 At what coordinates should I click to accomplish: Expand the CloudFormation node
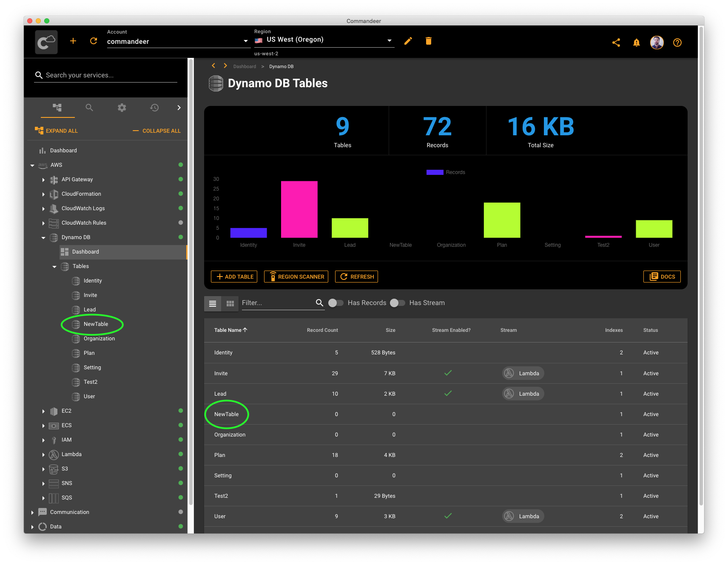pyautogui.click(x=43, y=194)
